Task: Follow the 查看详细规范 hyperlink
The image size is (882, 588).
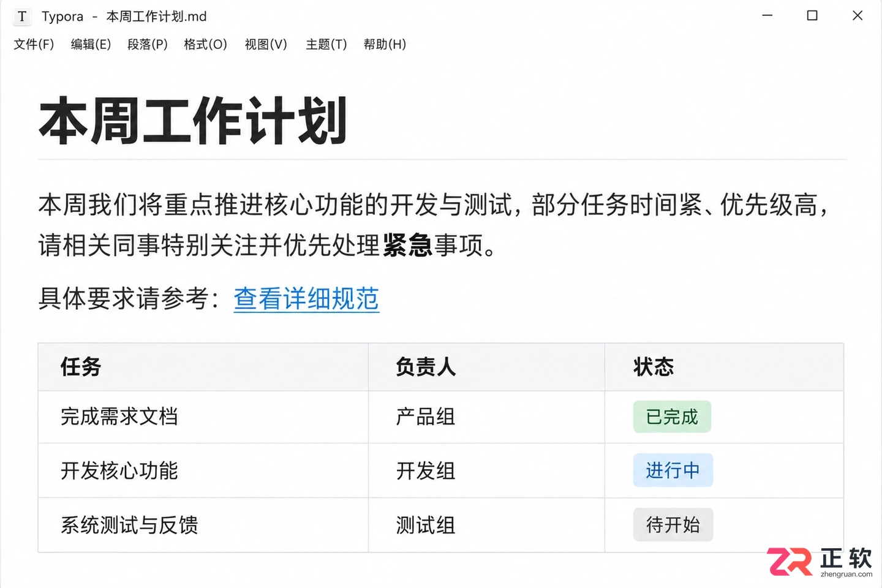Action: [x=306, y=299]
